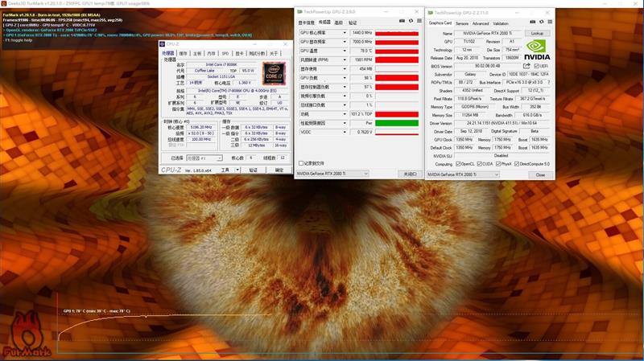
Task: Click the NVIDIA logo in GPU-Z
Action: pyautogui.click(x=537, y=50)
